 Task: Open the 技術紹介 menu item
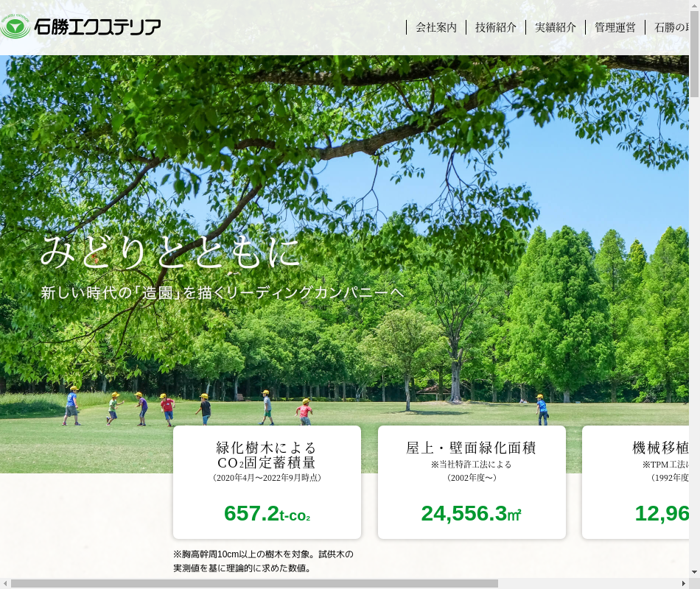point(496,27)
